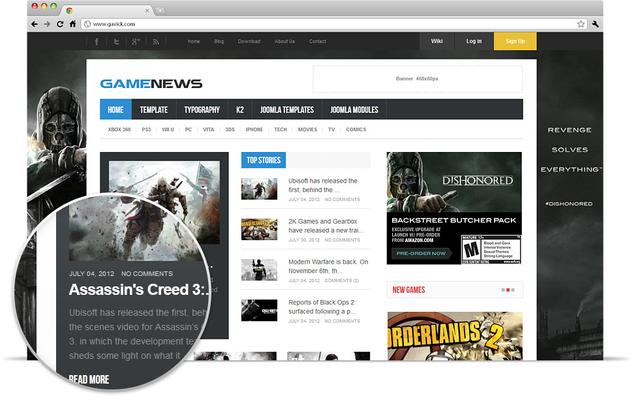Click the TOP STORIES tab header
Image resolution: width=640 pixels, height=411 pixels.
(x=263, y=160)
